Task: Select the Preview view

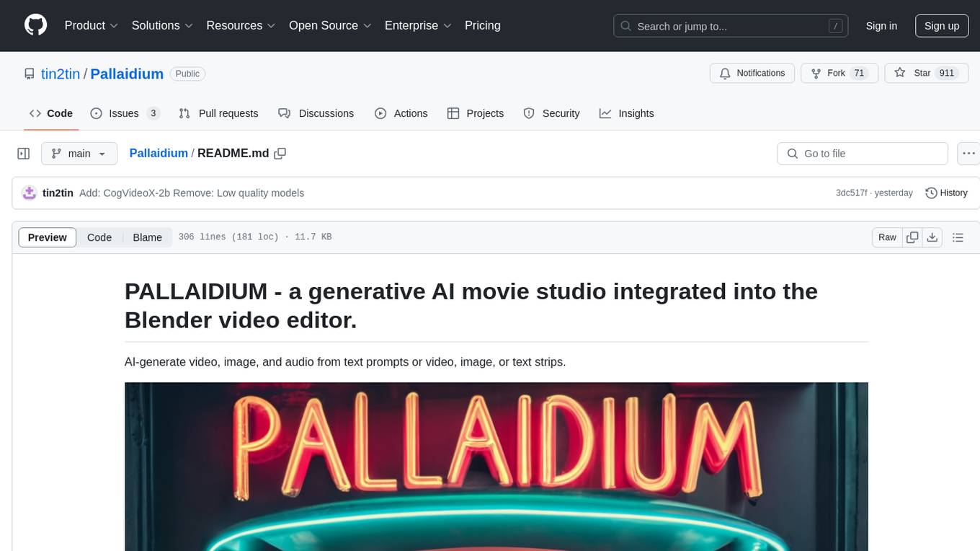Action: point(48,237)
